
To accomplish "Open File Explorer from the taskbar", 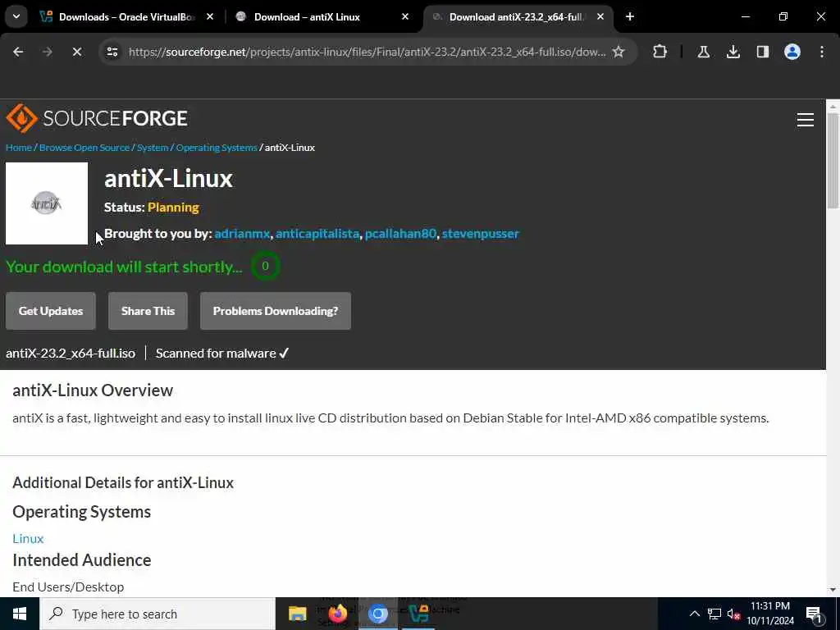I will [x=297, y=614].
